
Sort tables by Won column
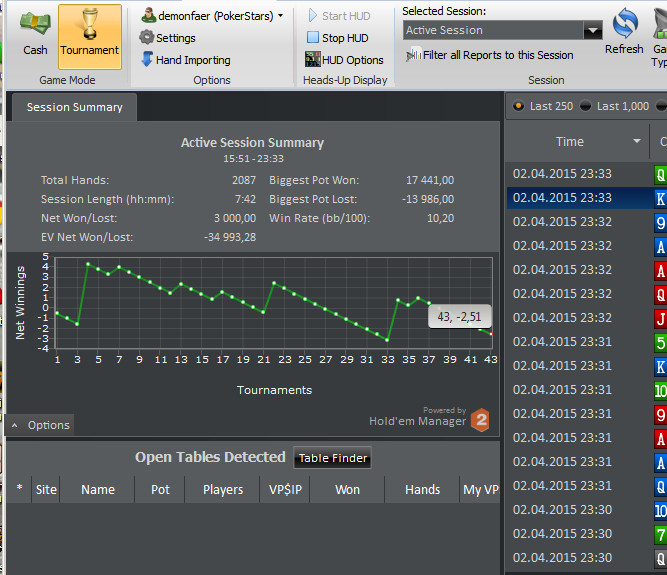348,490
